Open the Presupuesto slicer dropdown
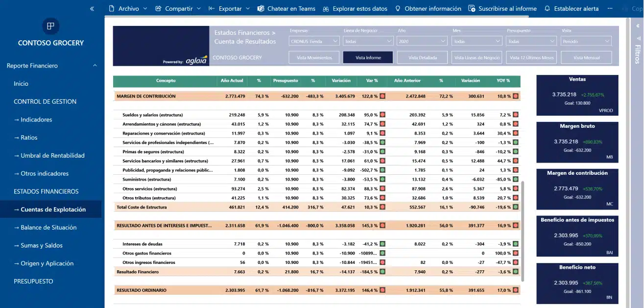This screenshot has height=308, width=644. (x=532, y=42)
